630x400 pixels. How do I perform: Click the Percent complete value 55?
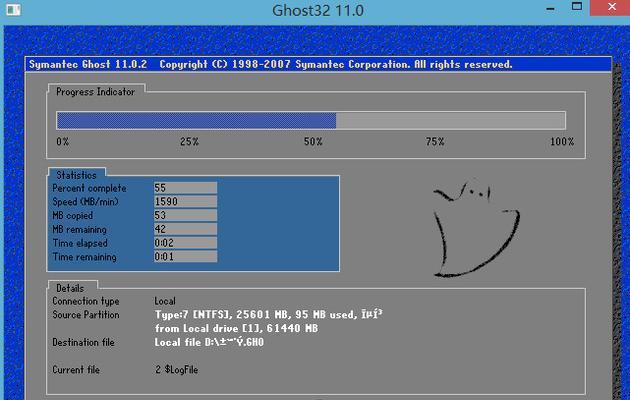tap(185, 188)
